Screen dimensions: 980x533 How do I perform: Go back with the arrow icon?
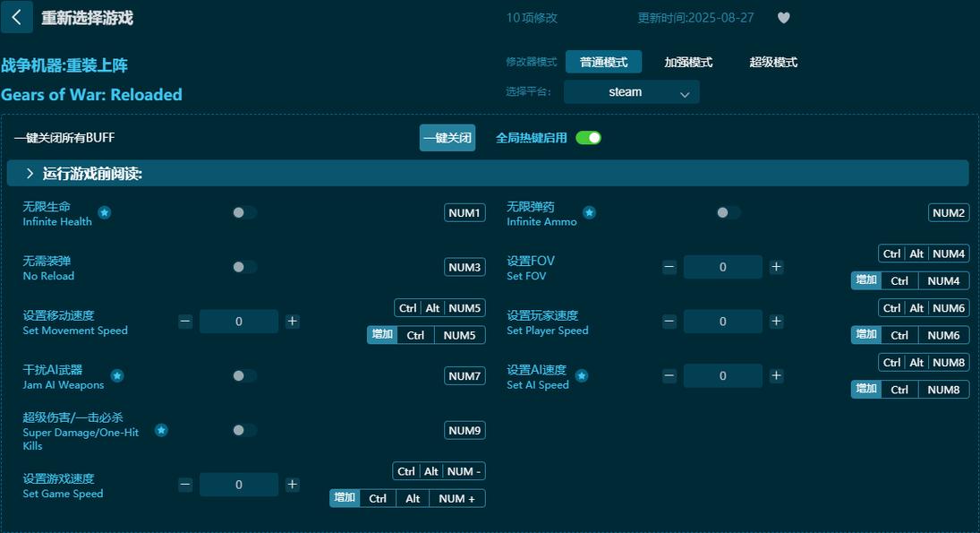(x=16, y=17)
